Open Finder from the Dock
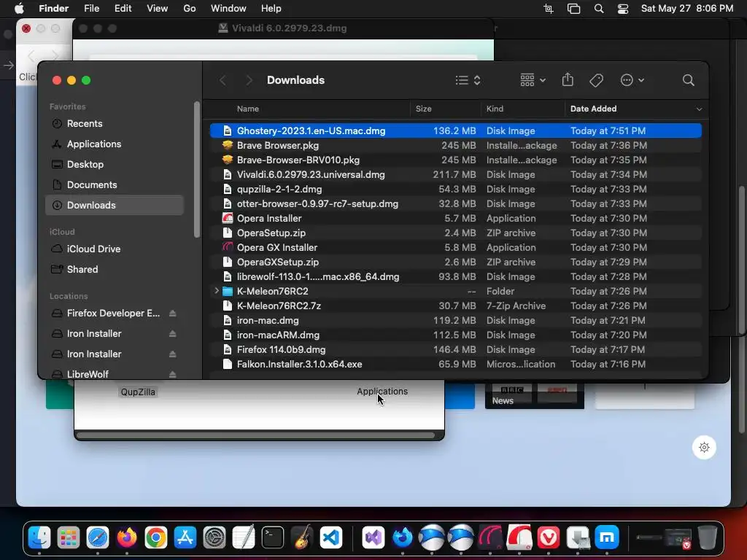This screenshot has height=560, width=747. point(39,537)
